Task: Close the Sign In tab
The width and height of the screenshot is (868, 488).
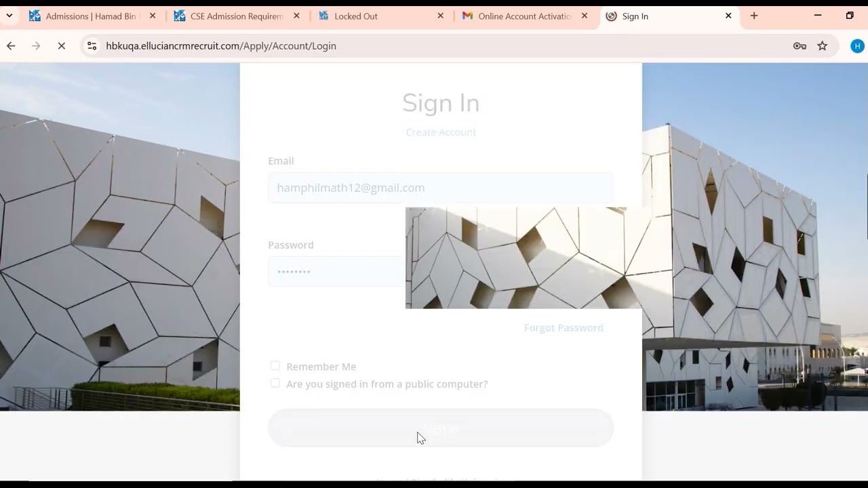Action: pyautogui.click(x=728, y=16)
